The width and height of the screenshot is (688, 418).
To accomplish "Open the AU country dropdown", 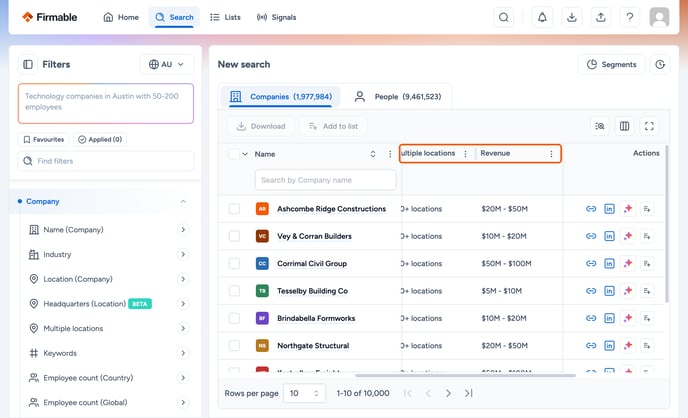I will pos(166,64).
